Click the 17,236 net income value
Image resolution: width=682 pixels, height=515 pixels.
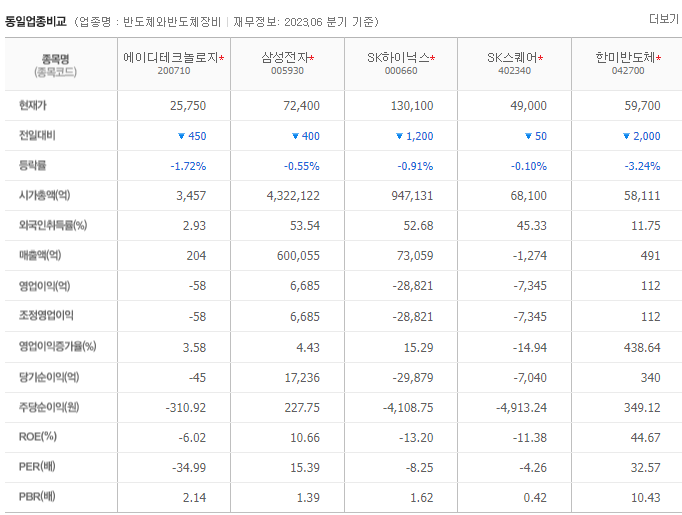pos(302,378)
